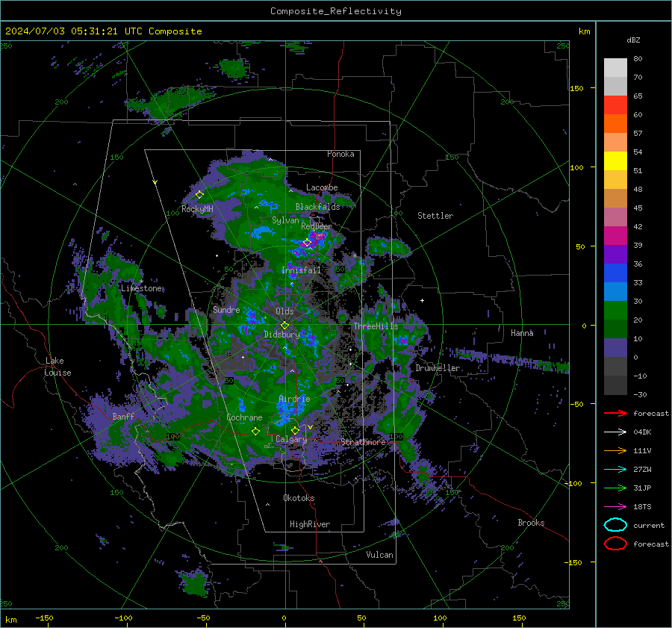Click the Ponoka city label
Image resolution: width=672 pixels, height=628 pixels.
point(340,154)
